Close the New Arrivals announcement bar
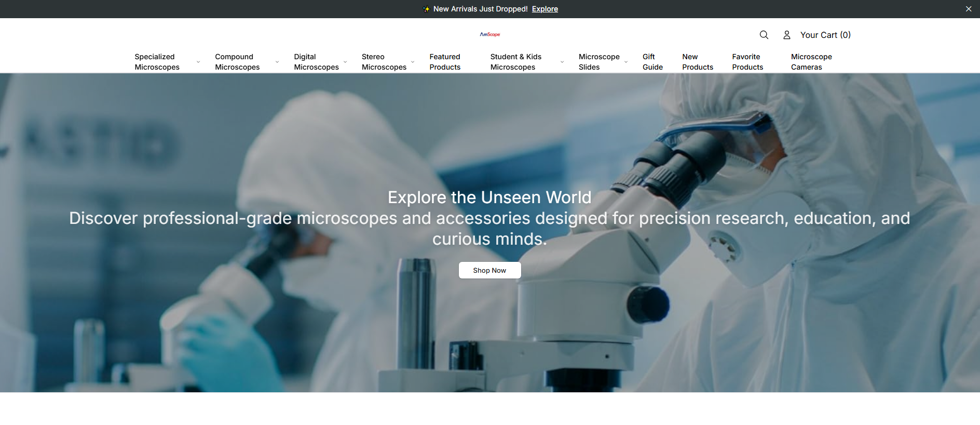Viewport: 980px width, 425px height. click(x=969, y=9)
